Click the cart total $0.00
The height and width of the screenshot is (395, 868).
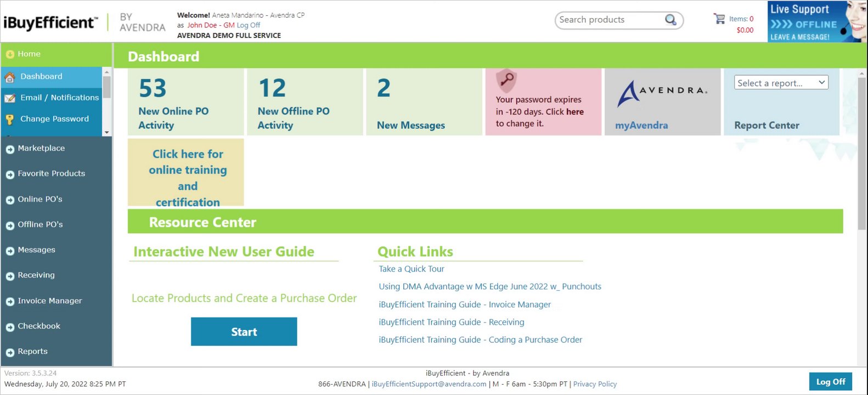[x=745, y=30]
